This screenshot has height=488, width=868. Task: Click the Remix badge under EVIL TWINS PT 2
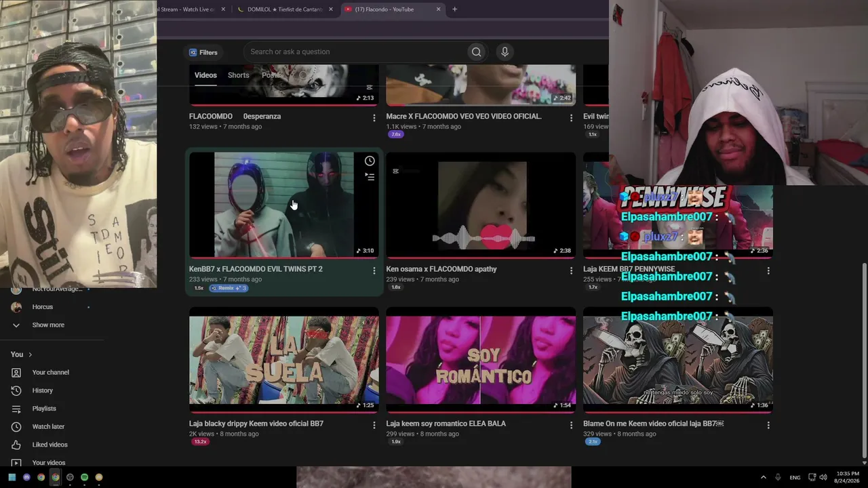229,288
